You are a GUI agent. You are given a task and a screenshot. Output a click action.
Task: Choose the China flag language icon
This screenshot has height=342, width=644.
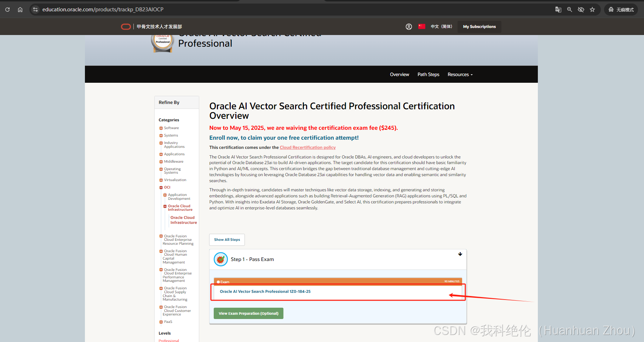click(421, 27)
